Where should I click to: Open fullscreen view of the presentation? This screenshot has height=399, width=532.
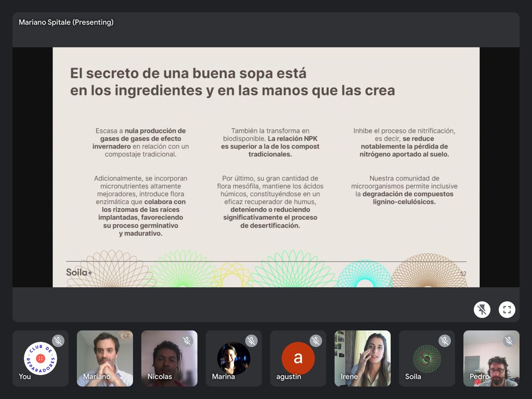(507, 309)
